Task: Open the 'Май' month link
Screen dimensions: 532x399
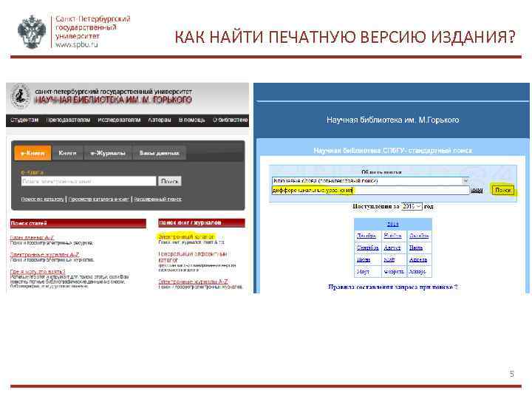Action: coord(389,260)
